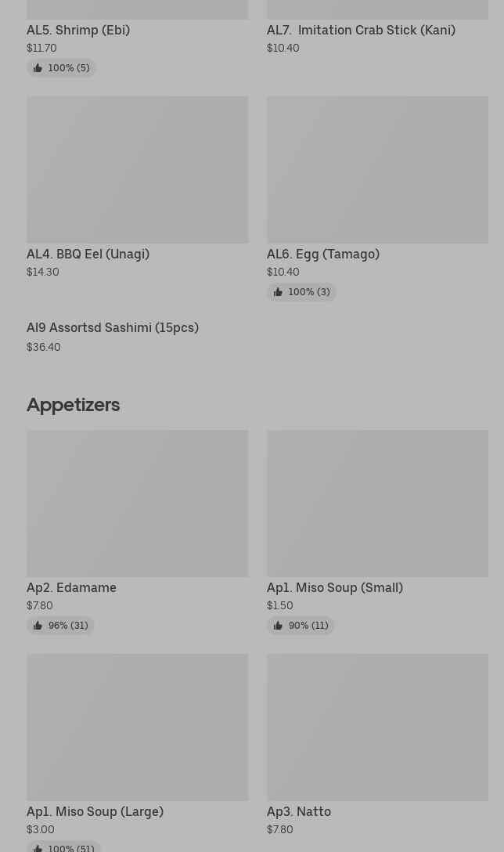
Task: Select the Miso Soup (Small) photo
Action: click(377, 503)
